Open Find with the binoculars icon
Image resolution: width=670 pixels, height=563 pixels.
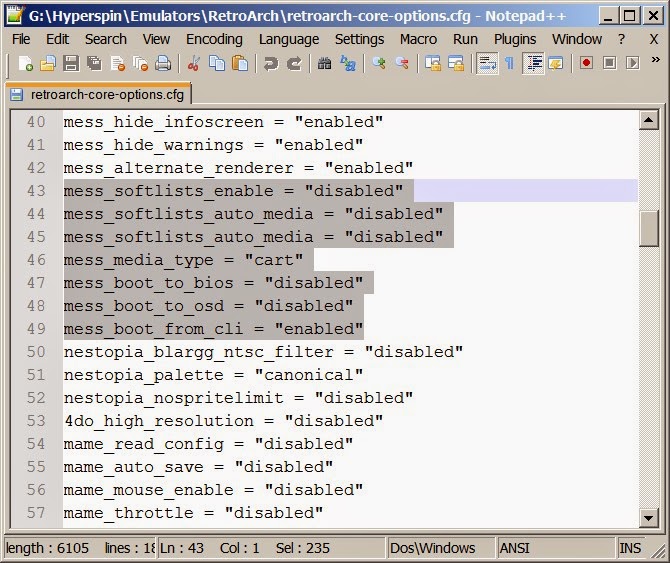click(324, 64)
